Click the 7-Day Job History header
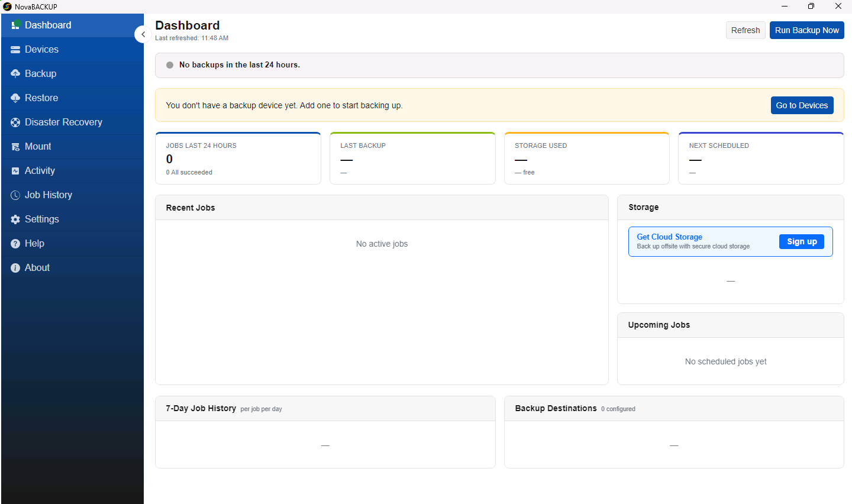 click(x=325, y=409)
